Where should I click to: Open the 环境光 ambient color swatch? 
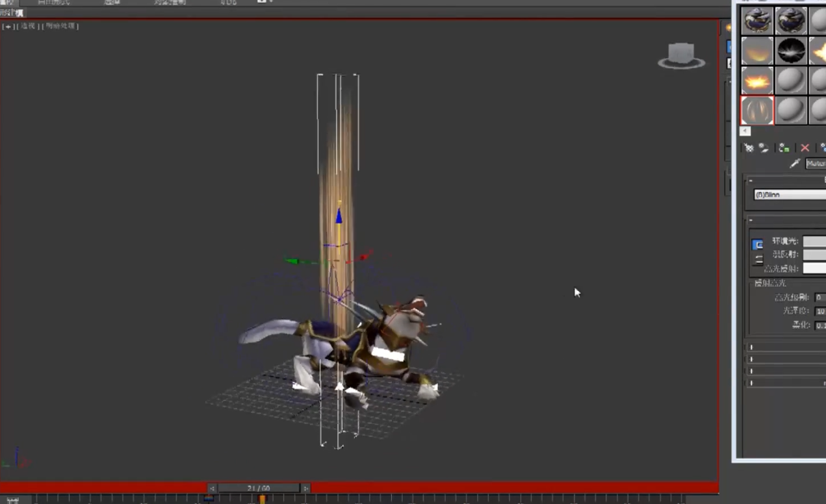pyautogui.click(x=814, y=241)
